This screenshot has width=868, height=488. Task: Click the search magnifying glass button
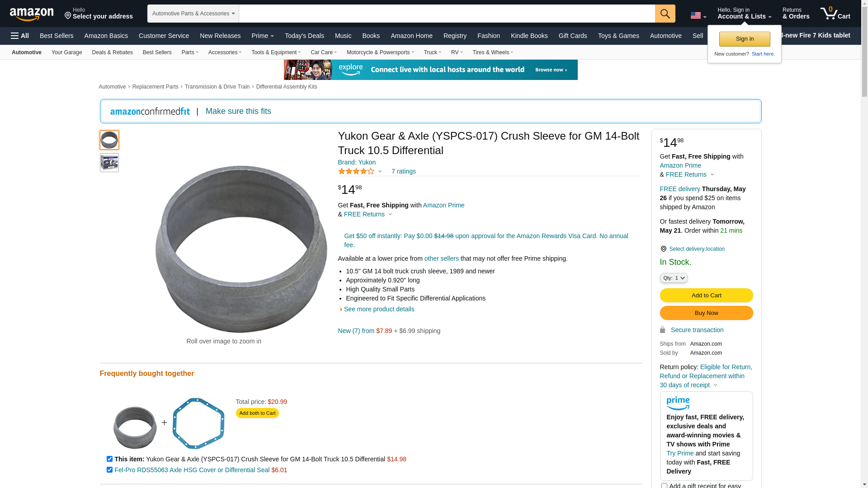(x=665, y=14)
